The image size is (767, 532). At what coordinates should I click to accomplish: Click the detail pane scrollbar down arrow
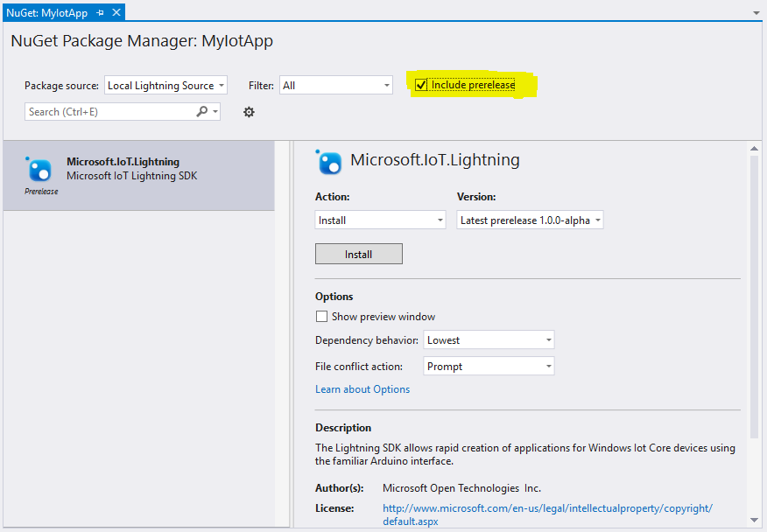coord(754,521)
